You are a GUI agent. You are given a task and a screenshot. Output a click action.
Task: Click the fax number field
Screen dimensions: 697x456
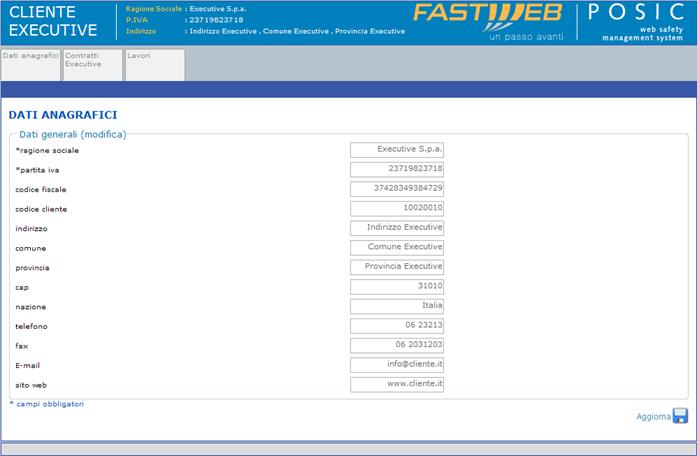point(397,345)
